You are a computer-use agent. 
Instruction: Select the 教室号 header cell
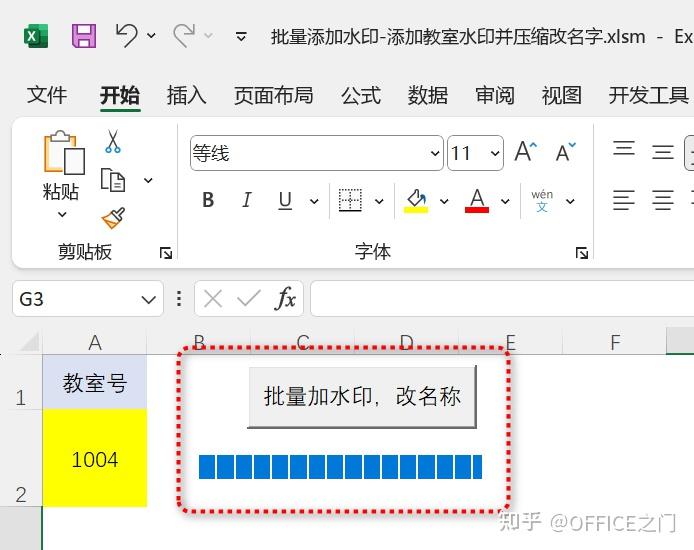click(95, 382)
